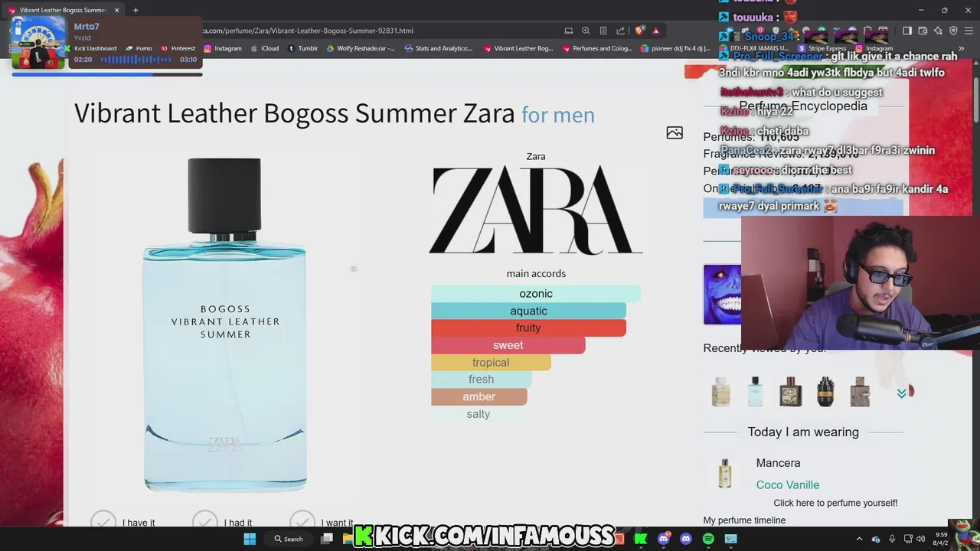Open the Instagram bookmark next to Pinterest

tap(223, 48)
